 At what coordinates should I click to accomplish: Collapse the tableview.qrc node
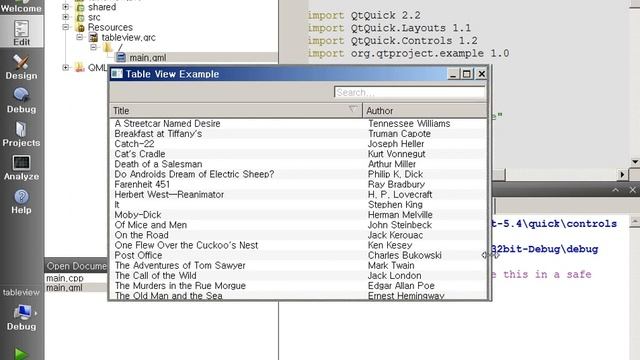click(x=80, y=37)
